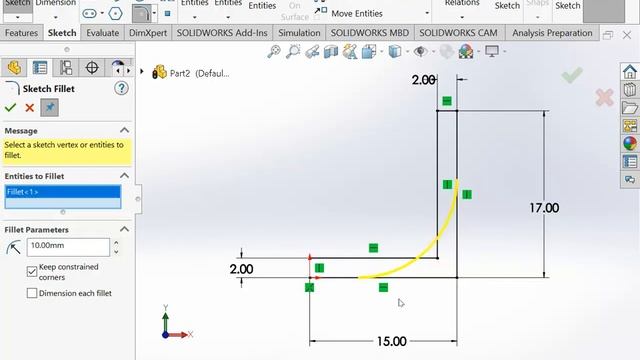Open the Appearances color ball task pane
This screenshot has width=640, height=360.
pos(630,143)
